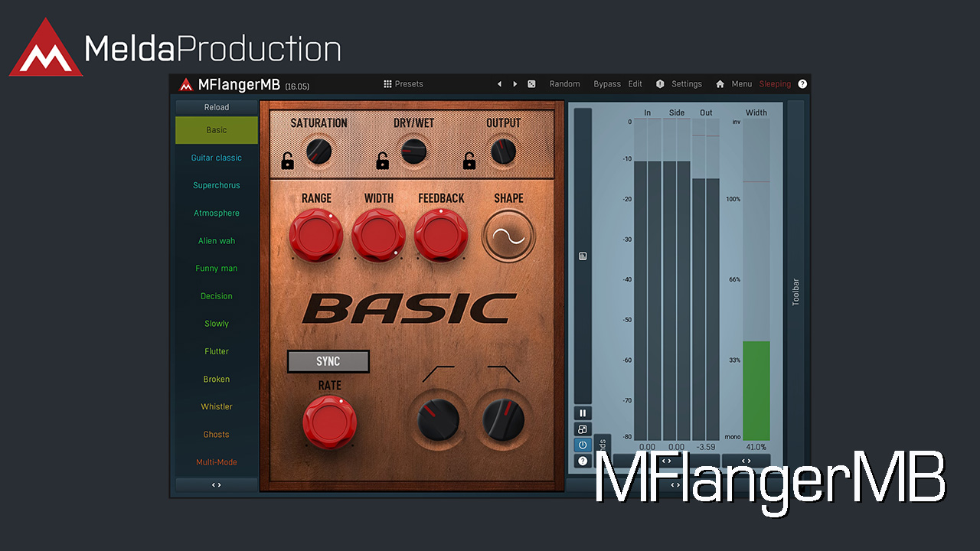
Task: Choose the Superchorus preset
Action: click(x=217, y=185)
